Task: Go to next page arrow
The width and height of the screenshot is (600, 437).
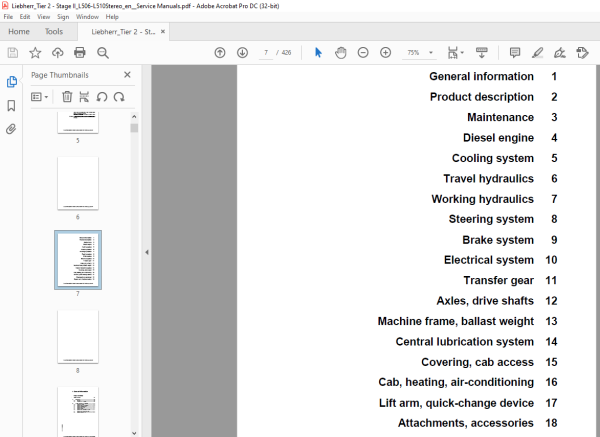Action: [x=242, y=52]
